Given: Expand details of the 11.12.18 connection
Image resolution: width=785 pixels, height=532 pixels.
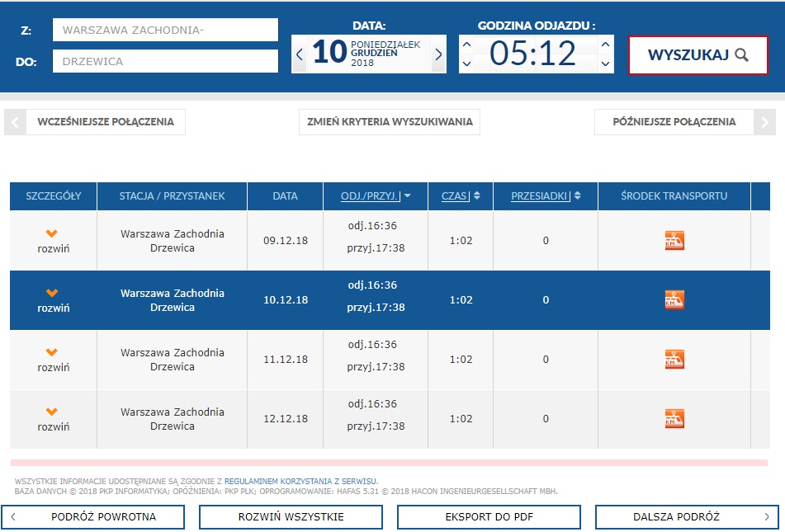Looking at the screenshot, I should click(x=53, y=360).
